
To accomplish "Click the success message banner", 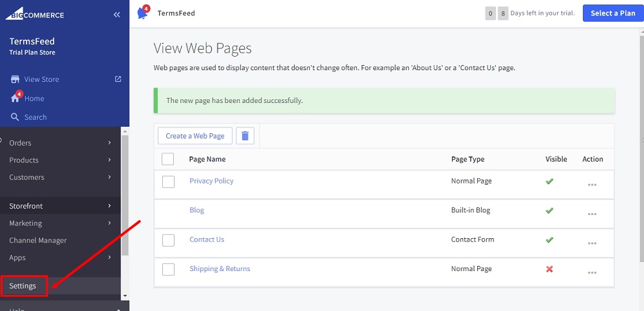I will (x=384, y=100).
